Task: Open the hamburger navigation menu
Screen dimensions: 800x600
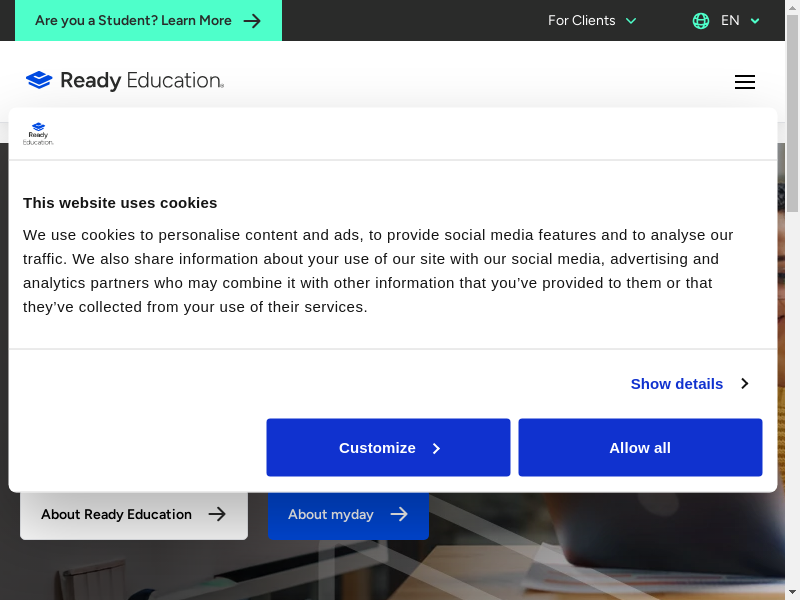Action: click(744, 82)
